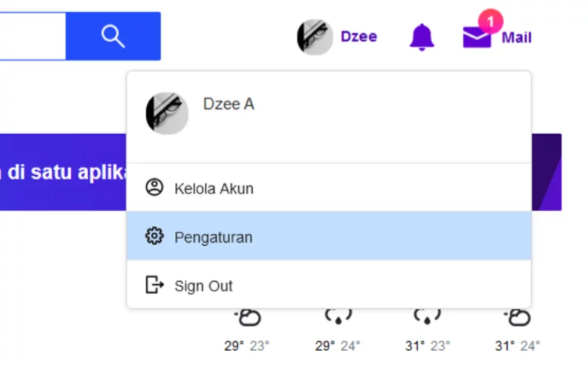Viewport: 588px width, 368px height.
Task: Open the Mail envelope icon
Action: (x=476, y=38)
